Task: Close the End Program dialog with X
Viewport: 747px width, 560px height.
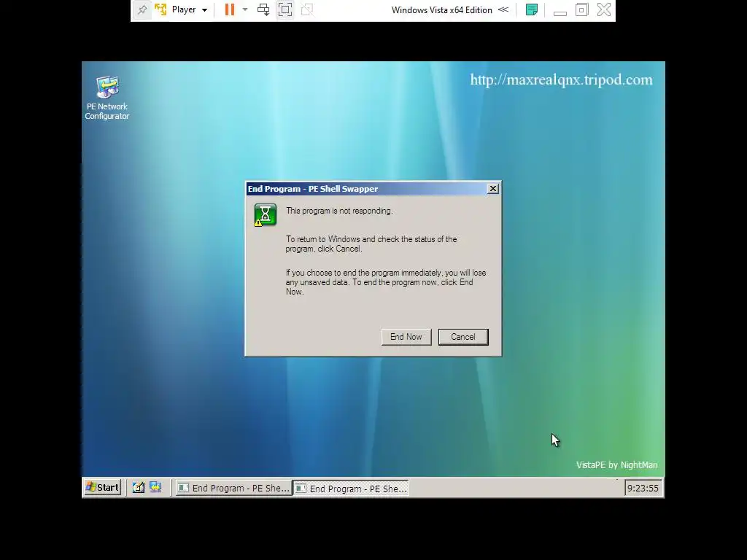Action: tap(493, 189)
